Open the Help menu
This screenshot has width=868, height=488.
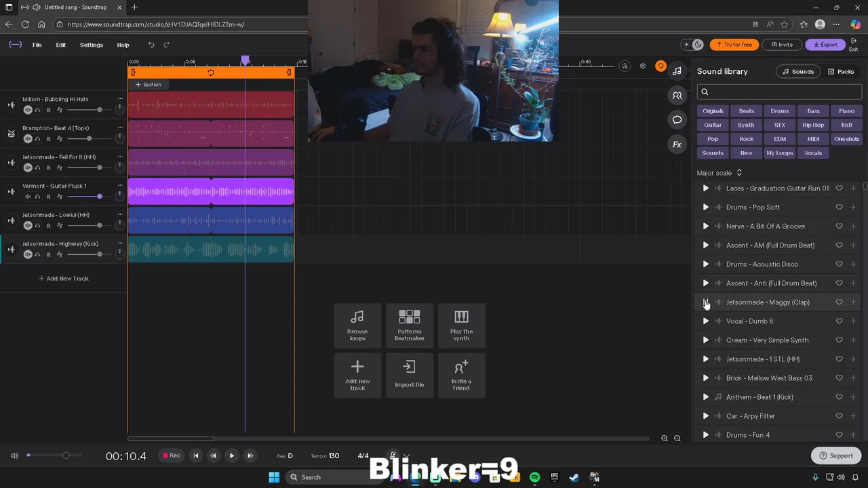(x=123, y=45)
